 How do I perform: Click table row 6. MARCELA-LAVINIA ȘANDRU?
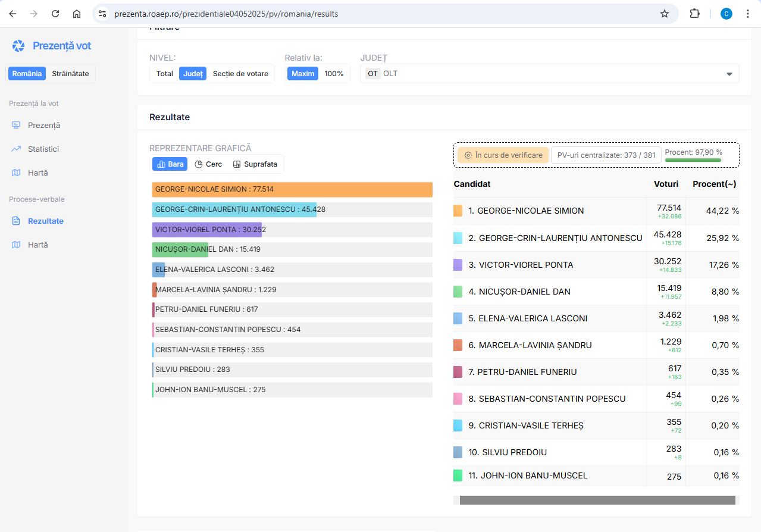click(x=596, y=345)
